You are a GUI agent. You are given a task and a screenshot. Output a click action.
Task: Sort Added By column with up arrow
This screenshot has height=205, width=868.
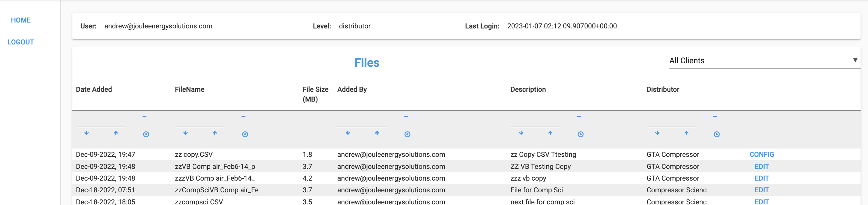pos(377,133)
